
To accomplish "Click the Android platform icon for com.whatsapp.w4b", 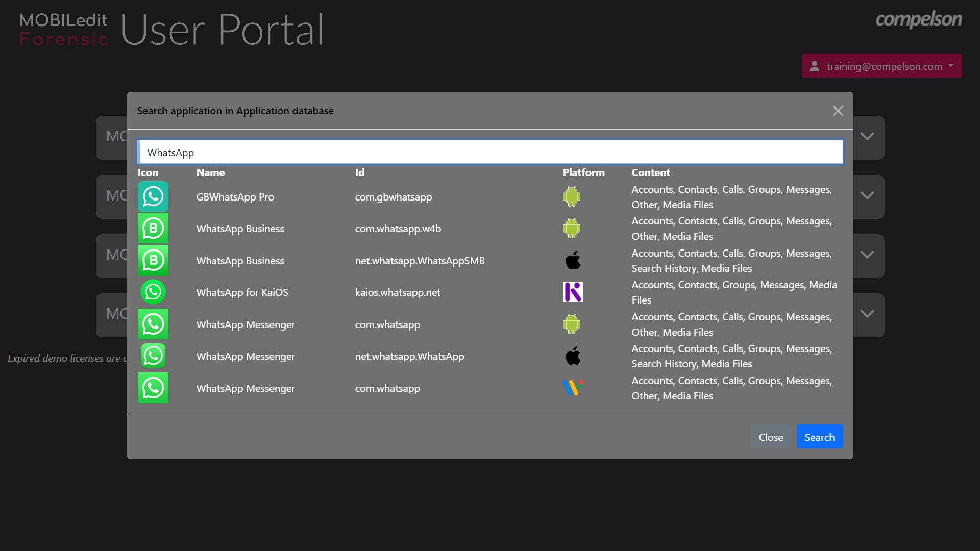I will point(572,228).
